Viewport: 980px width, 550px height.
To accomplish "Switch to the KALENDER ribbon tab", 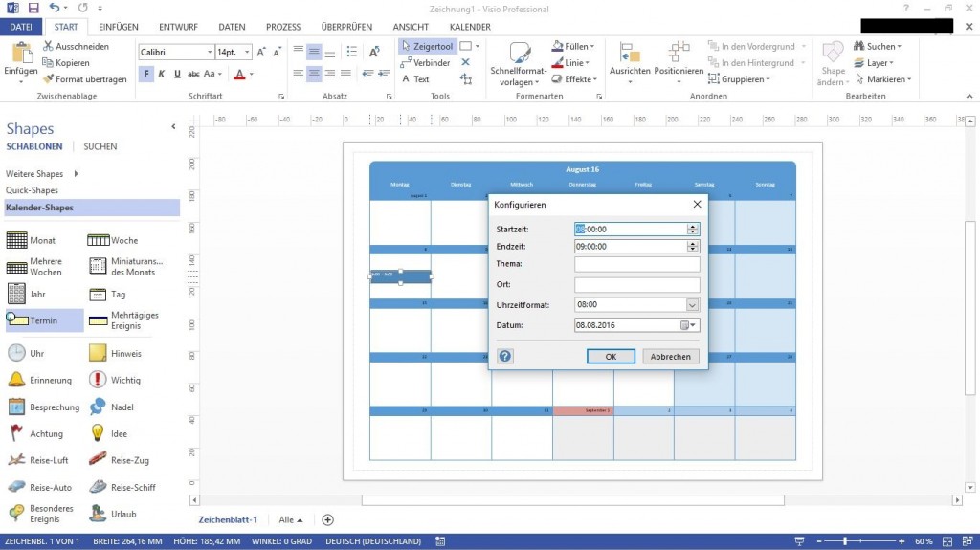I will pyautogui.click(x=469, y=27).
